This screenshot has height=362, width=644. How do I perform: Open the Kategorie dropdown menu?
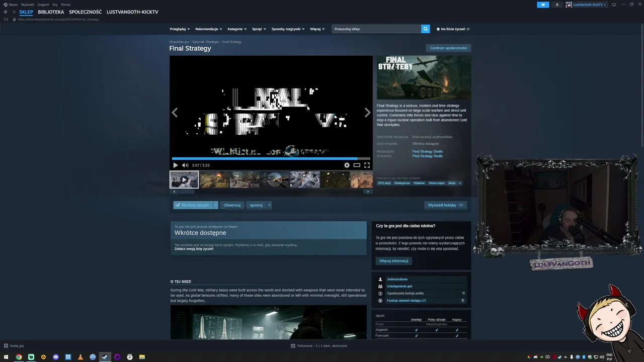[x=237, y=29]
